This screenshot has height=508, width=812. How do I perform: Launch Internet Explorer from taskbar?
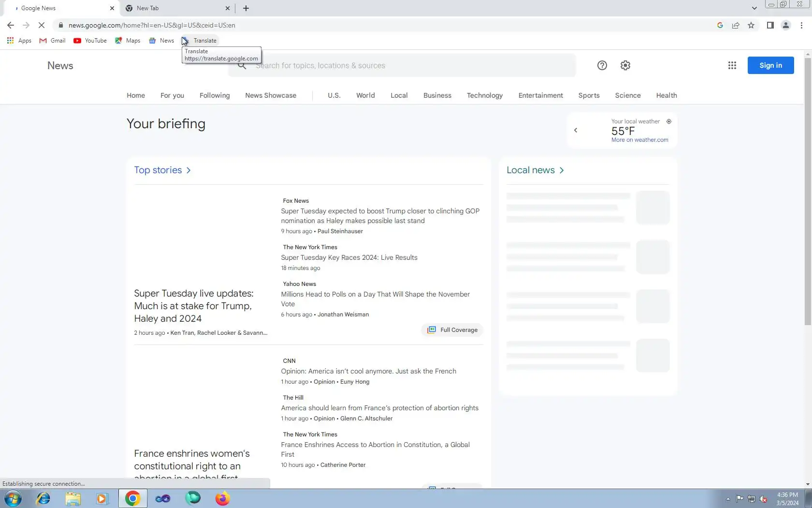click(43, 498)
